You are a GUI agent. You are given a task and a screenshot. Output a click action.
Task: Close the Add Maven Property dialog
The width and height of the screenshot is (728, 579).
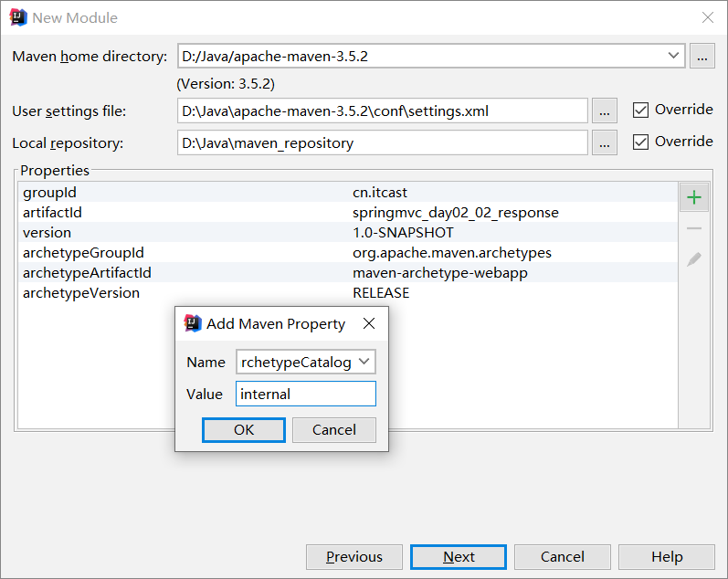pyautogui.click(x=369, y=323)
